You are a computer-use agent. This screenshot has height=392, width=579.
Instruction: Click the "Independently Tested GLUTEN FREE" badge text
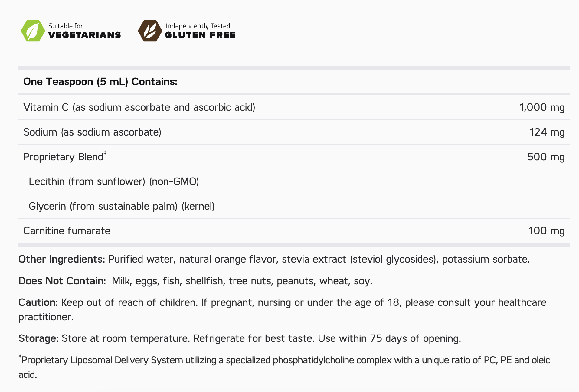click(200, 31)
